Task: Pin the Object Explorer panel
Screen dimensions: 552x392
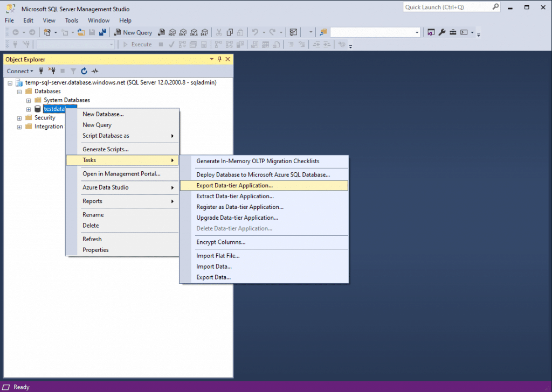Action: (x=220, y=59)
